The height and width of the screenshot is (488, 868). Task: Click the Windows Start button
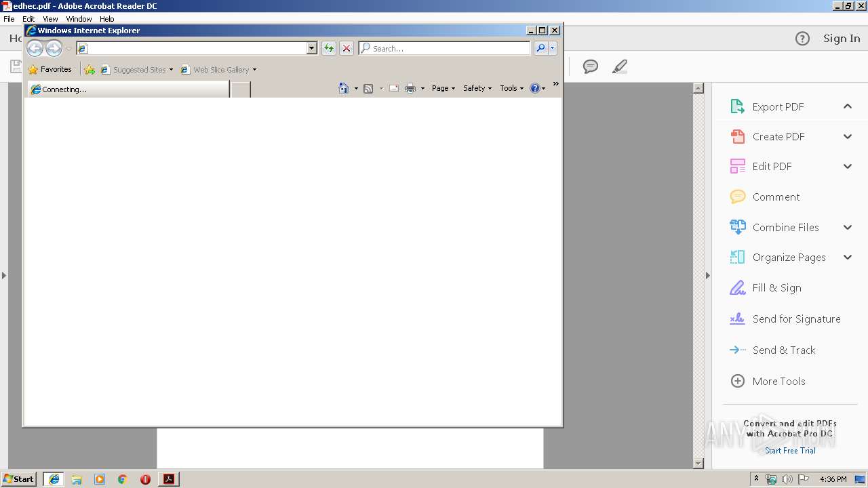pos(19,479)
